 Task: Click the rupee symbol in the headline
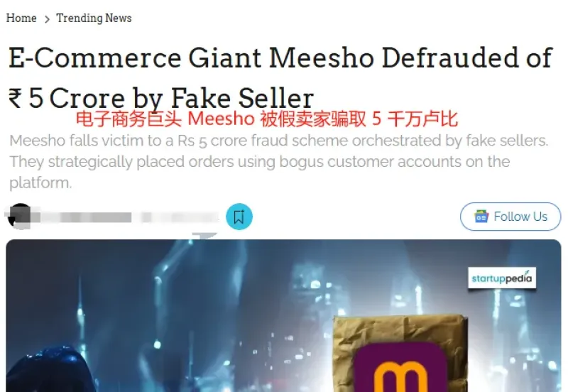click(x=16, y=99)
